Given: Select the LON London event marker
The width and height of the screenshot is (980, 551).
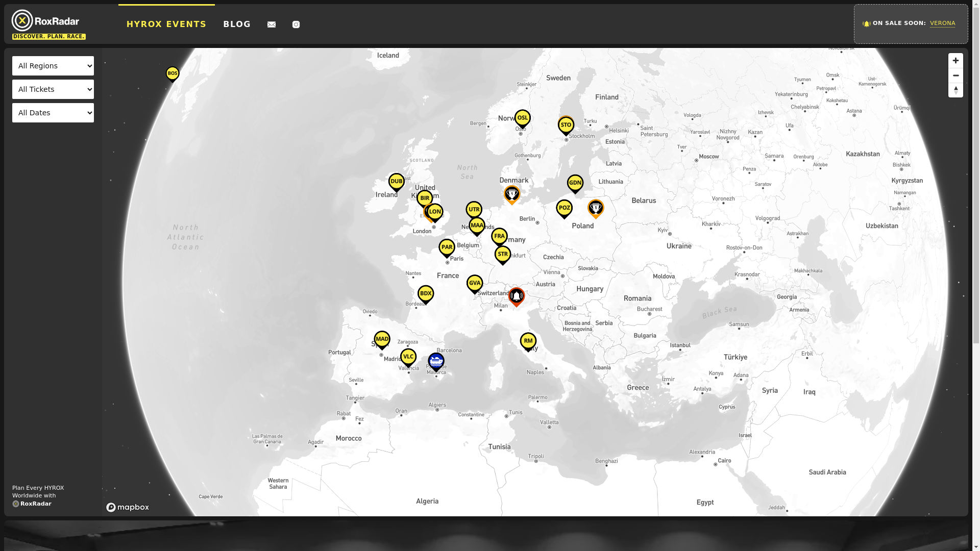Looking at the screenshot, I should pyautogui.click(x=435, y=213).
